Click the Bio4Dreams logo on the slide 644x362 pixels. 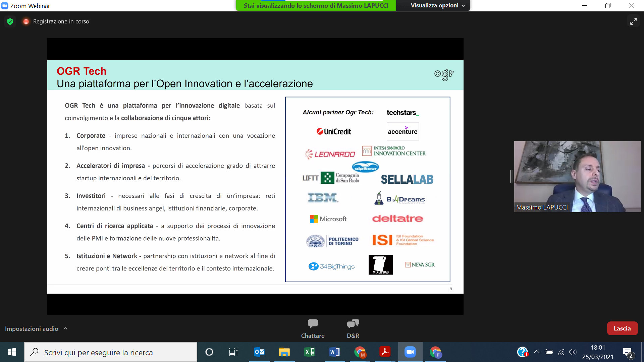(399, 198)
